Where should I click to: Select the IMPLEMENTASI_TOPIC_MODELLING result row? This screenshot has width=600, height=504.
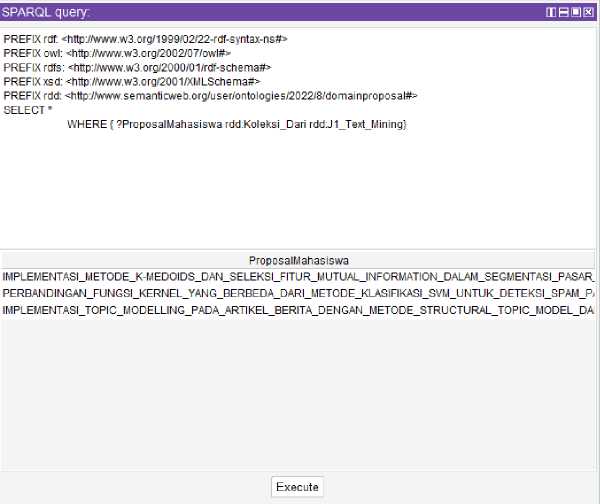click(x=298, y=311)
